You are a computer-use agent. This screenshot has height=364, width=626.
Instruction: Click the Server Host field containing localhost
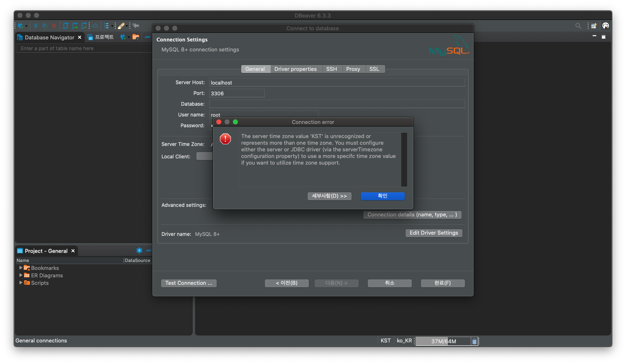click(x=337, y=83)
